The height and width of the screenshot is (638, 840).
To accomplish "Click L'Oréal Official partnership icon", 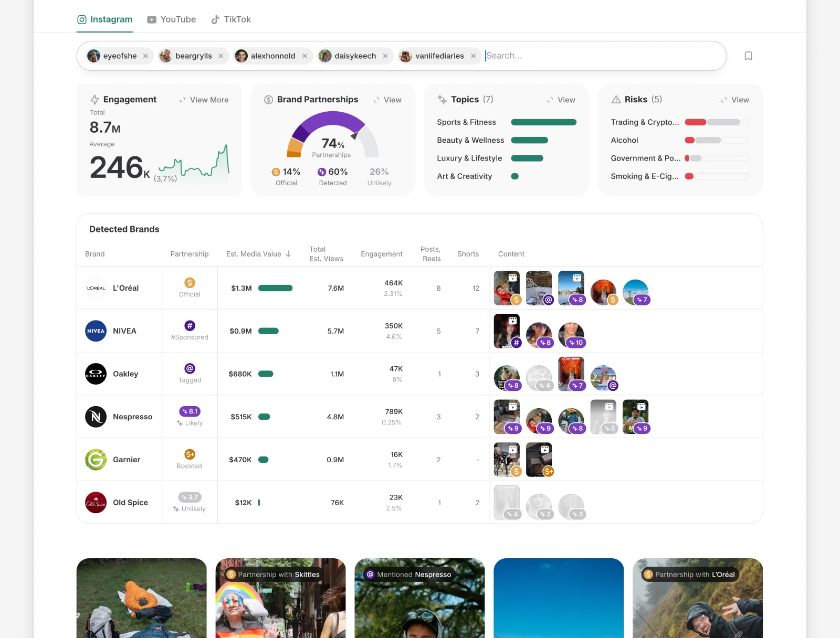I will pyautogui.click(x=190, y=283).
